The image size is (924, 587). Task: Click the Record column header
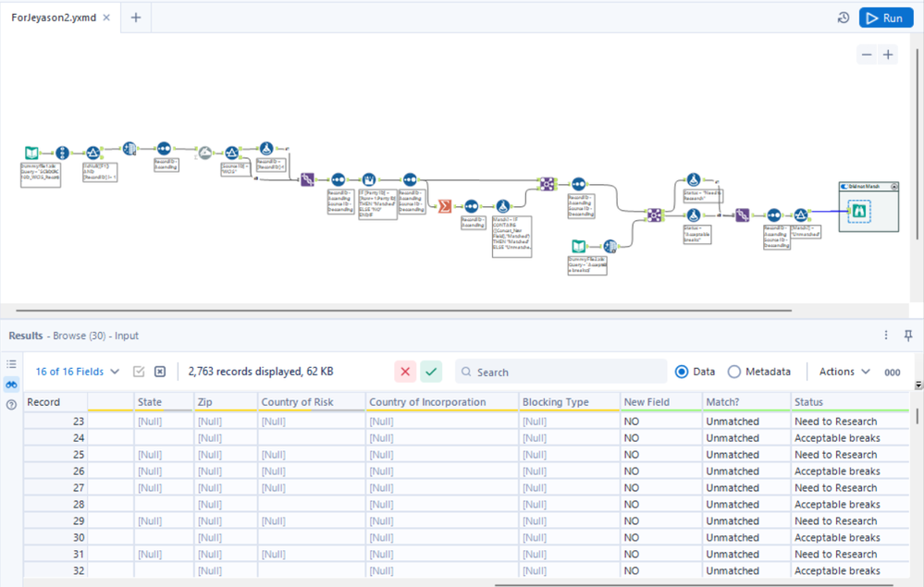55,401
